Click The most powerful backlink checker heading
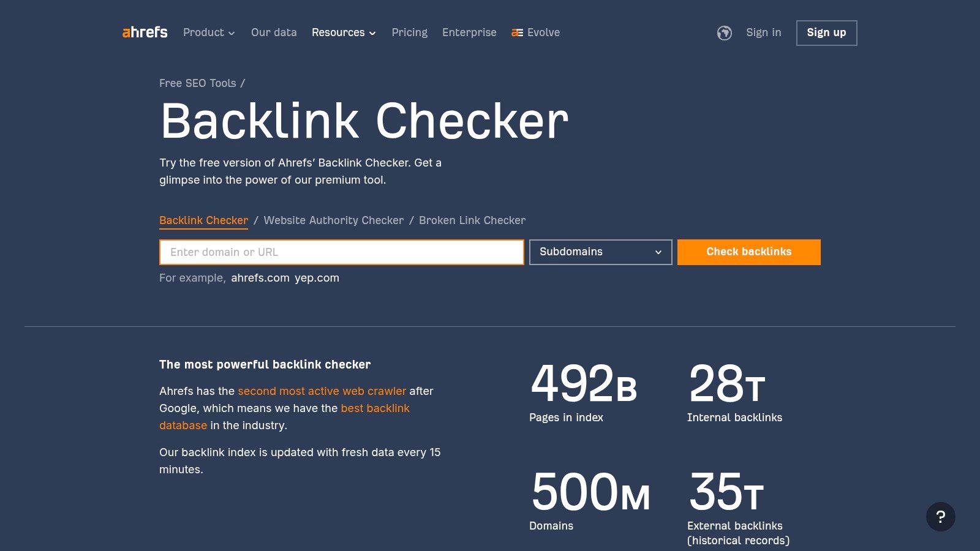 click(x=265, y=365)
